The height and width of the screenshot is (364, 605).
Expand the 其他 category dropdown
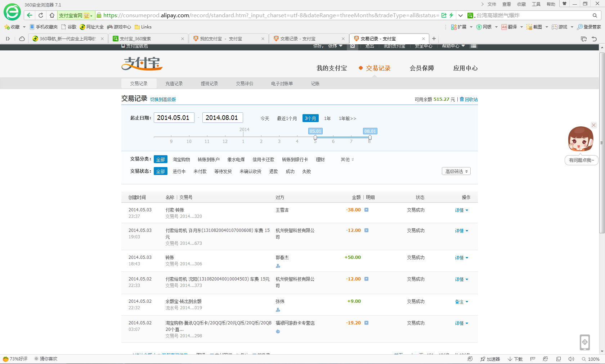347,159
